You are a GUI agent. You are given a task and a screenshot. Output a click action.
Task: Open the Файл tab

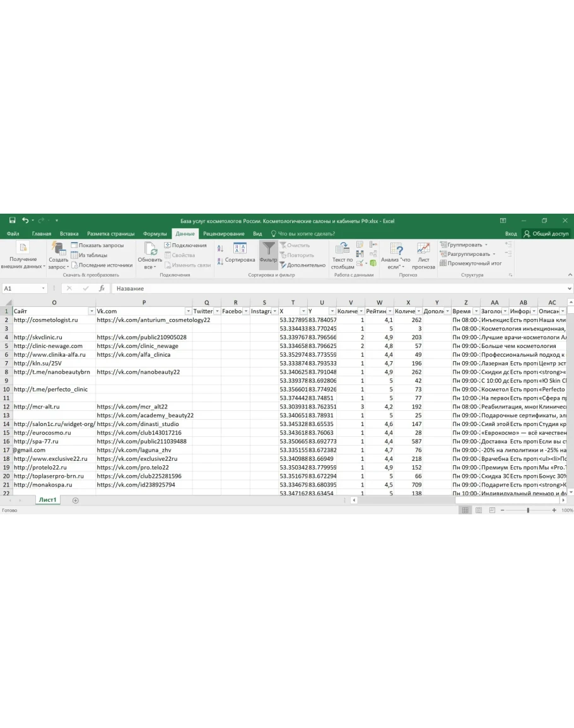click(x=13, y=234)
